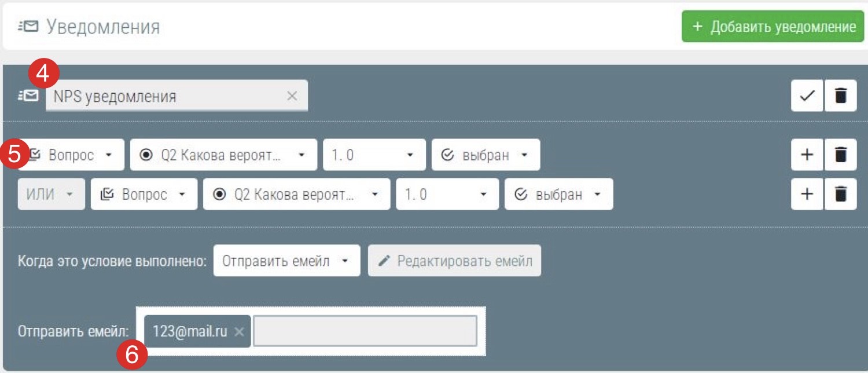This screenshot has width=868, height=373.
Task: Open second row выбран state dropdown
Action: point(558,195)
